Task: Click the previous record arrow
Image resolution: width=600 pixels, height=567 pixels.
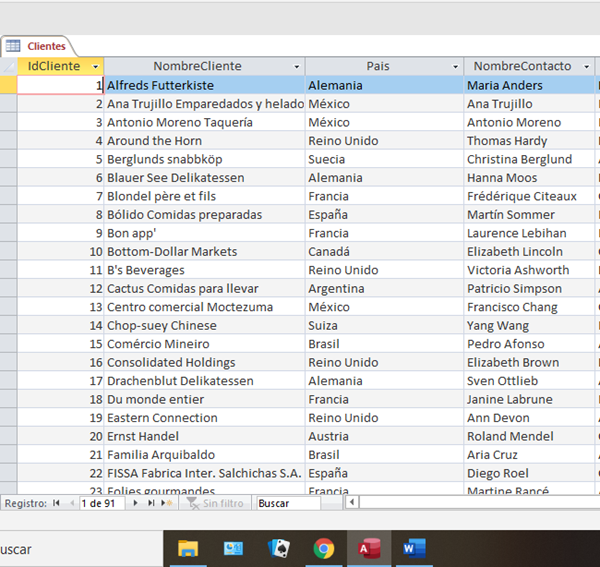Action: pyautogui.click(x=70, y=503)
